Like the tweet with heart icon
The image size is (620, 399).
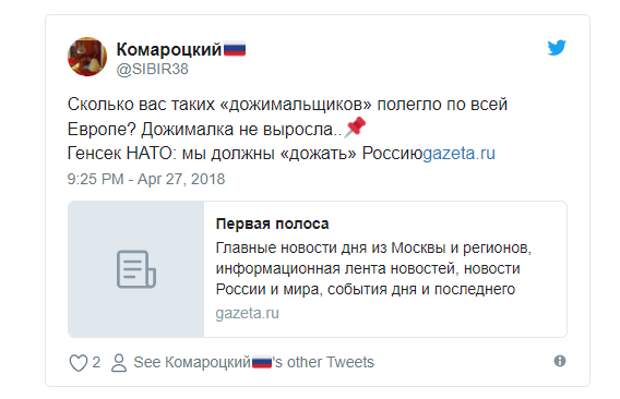(x=78, y=363)
